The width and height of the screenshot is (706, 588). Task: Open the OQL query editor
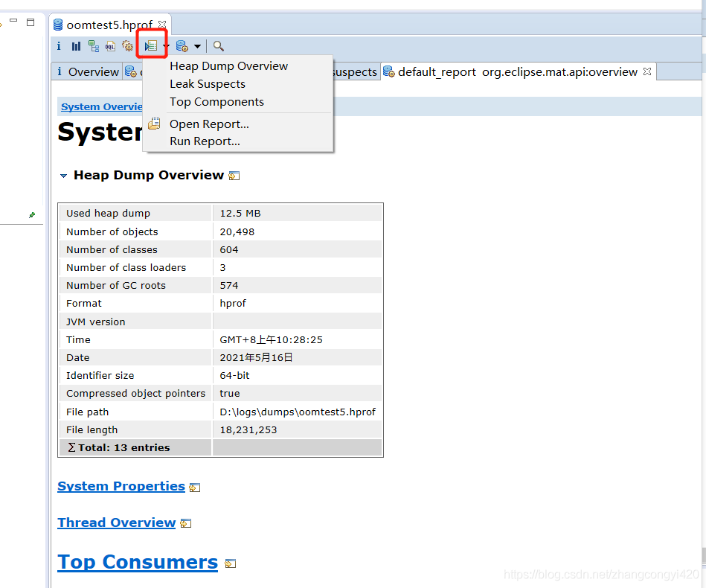[110, 46]
